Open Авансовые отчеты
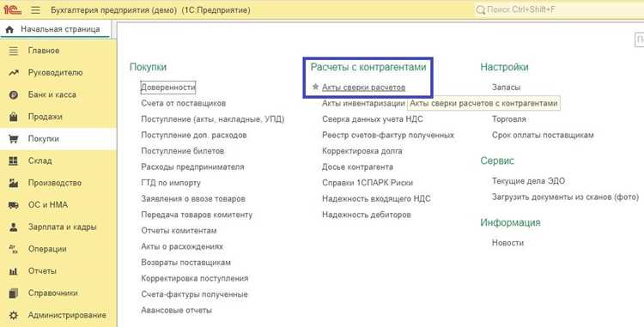This screenshot has width=644, height=327. click(x=177, y=311)
